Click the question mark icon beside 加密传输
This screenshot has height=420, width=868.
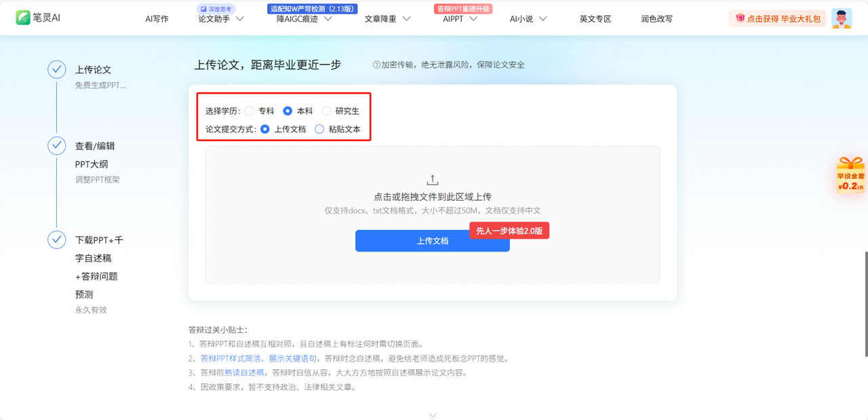(x=376, y=65)
